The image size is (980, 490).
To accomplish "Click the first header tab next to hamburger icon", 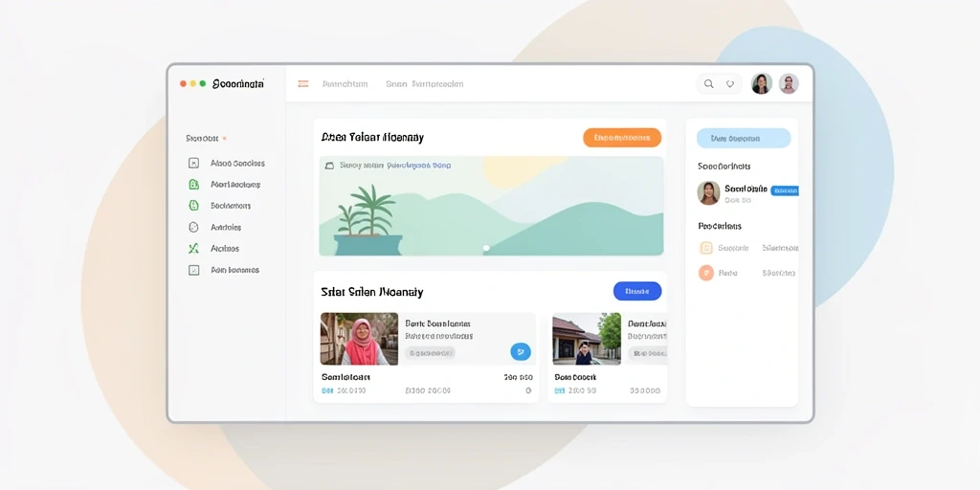I will click(345, 84).
